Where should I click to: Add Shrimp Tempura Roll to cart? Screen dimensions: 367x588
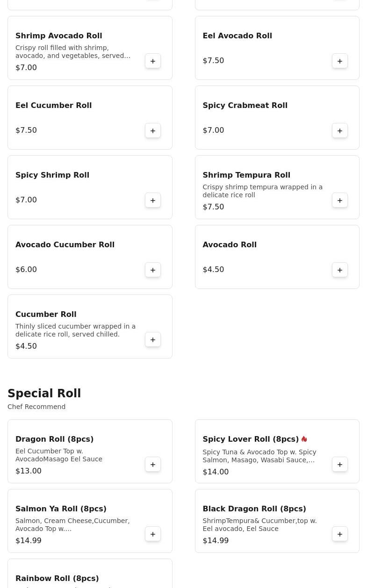coord(340,201)
